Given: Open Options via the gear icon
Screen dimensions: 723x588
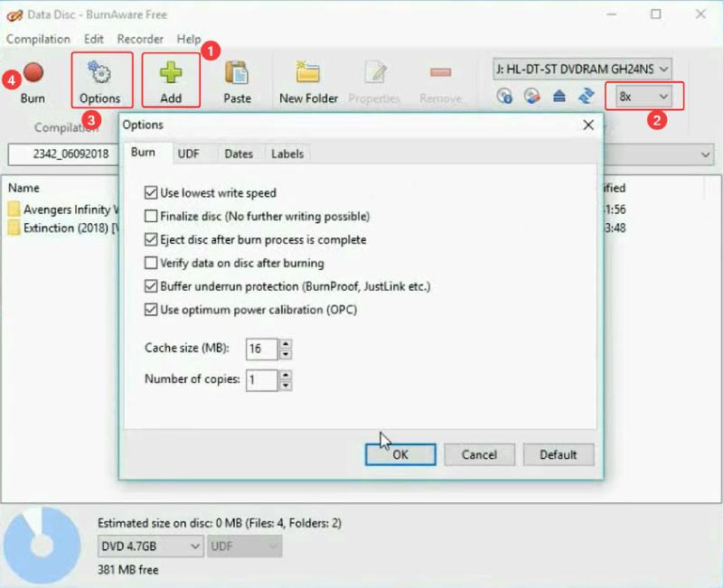Looking at the screenshot, I should (x=99, y=72).
